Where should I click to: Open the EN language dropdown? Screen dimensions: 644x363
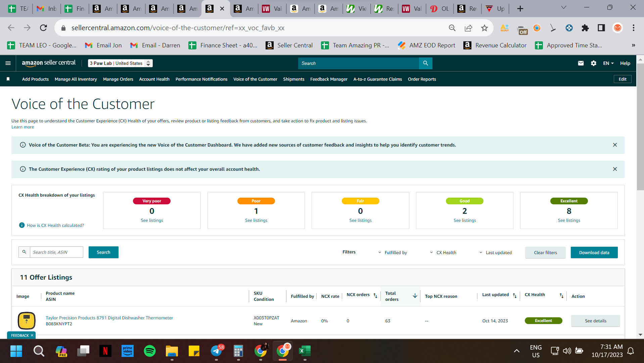pos(608,63)
